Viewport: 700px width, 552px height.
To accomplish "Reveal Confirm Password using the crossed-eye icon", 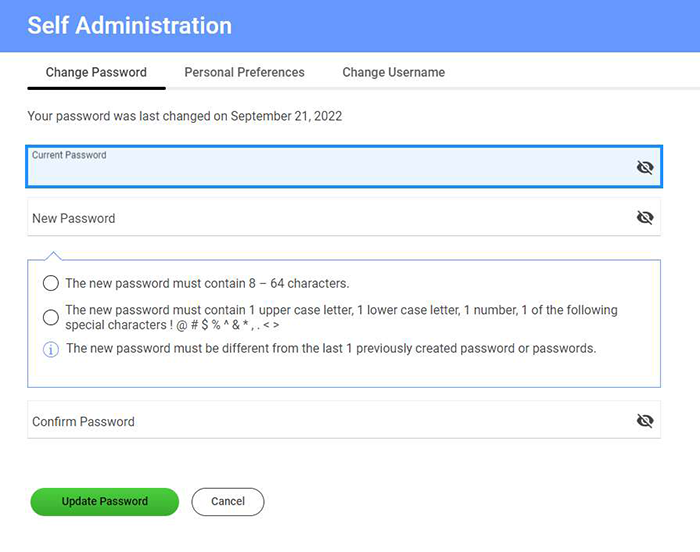I will [645, 421].
